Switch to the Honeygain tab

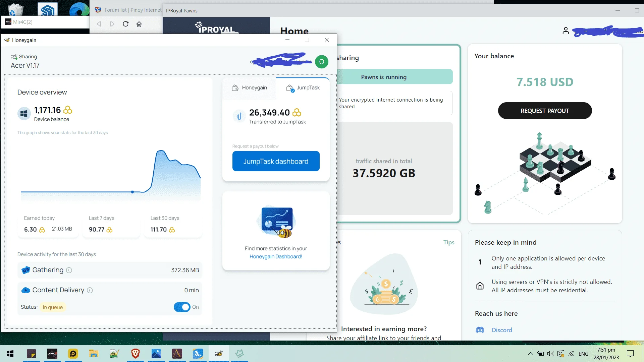[x=249, y=88]
